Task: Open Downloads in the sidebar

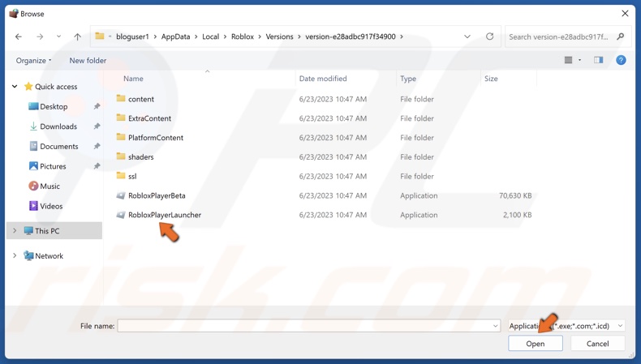Action: coord(58,126)
